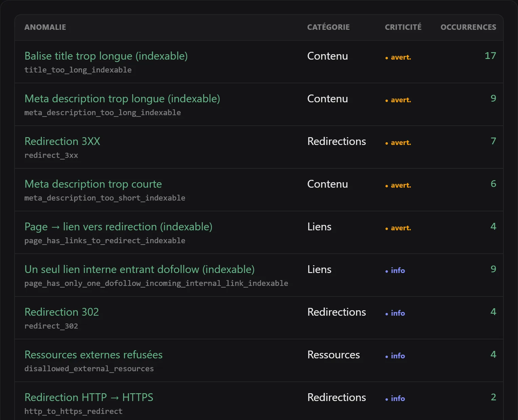The height and width of the screenshot is (420, 518).
Task: Open 'Meta description trop longue (indexable)' link
Action: [x=122, y=99]
